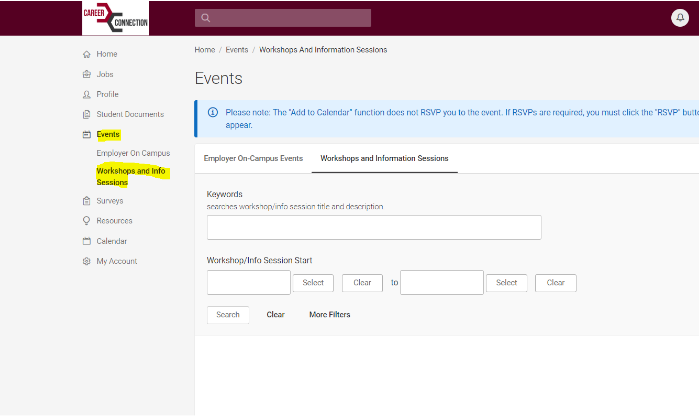Click the Student Documents icon
Screen dimensions: 699x420
click(x=86, y=114)
